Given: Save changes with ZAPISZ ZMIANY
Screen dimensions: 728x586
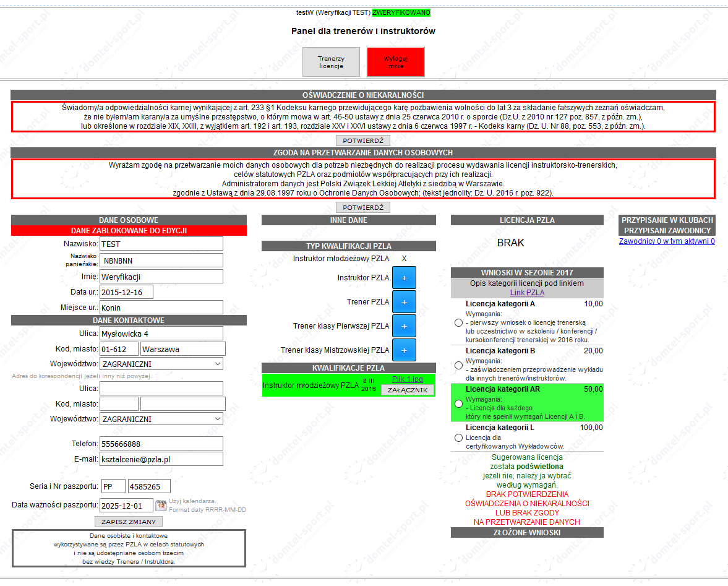Looking at the screenshot, I should tap(129, 522).
